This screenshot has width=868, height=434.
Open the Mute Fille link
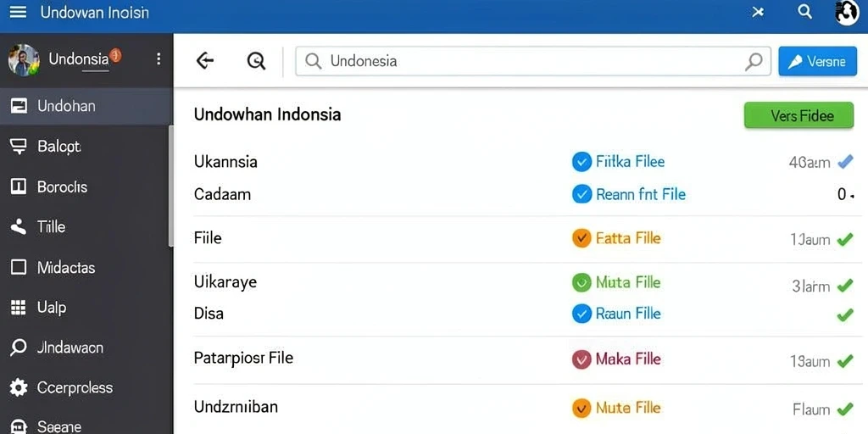point(628,409)
